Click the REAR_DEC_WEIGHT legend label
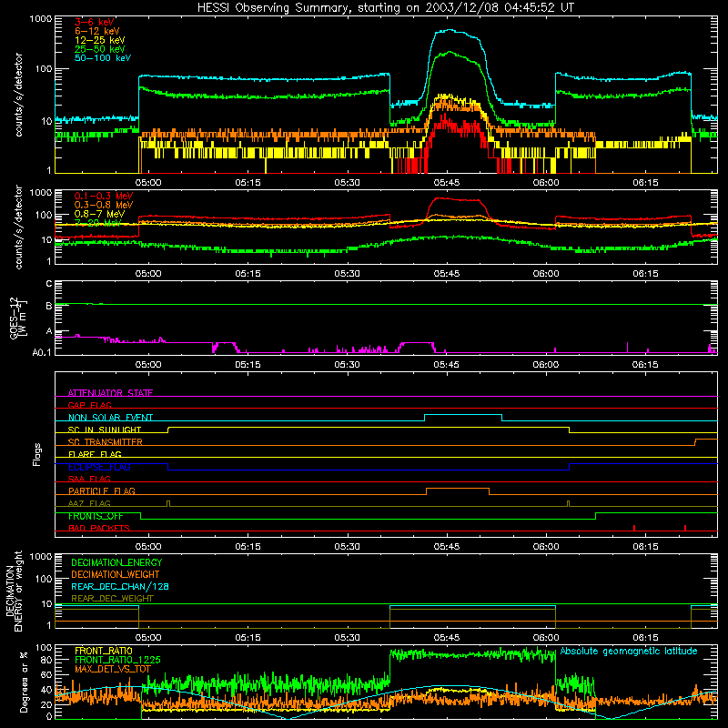This screenshot has width=728, height=728. point(112,599)
